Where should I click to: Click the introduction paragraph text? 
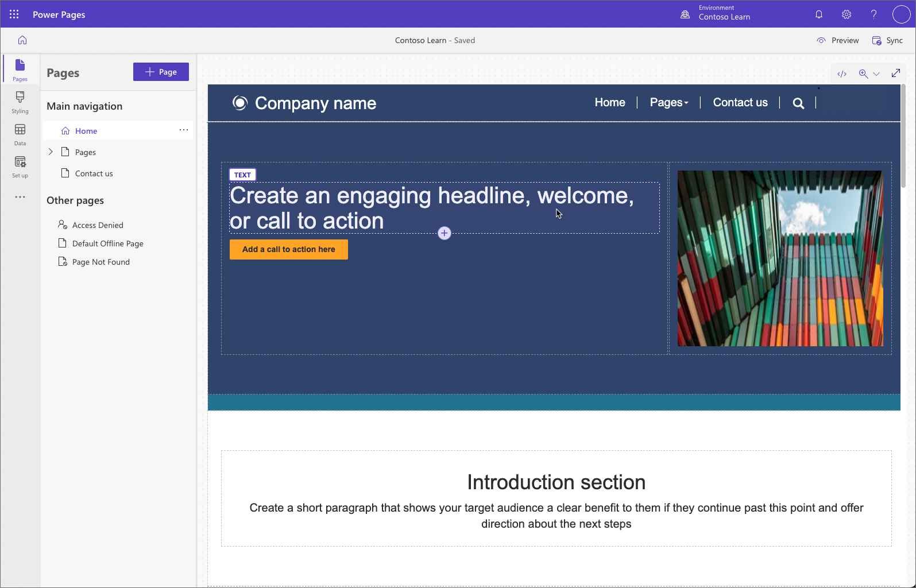click(x=556, y=516)
